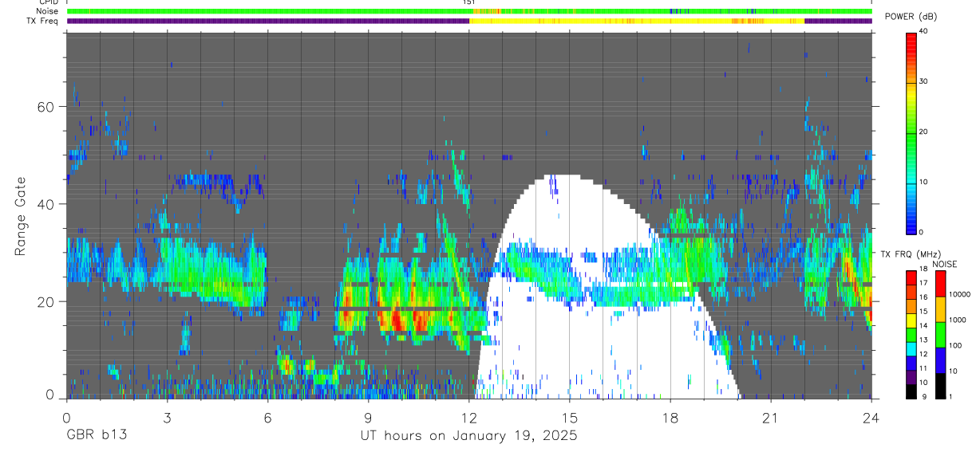This screenshot has height=452, width=980.
Task: Click the green Noise strip above plot
Action: click(469, 11)
